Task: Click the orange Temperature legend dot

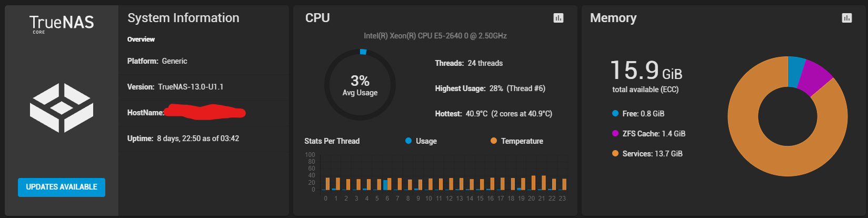Action: [494, 141]
